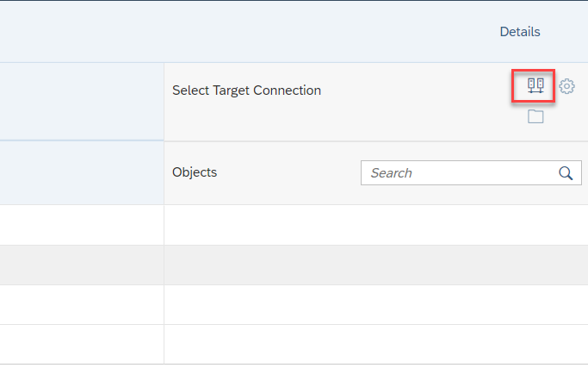Select the first empty row under Objects
This screenshot has height=368, width=588.
click(376, 225)
